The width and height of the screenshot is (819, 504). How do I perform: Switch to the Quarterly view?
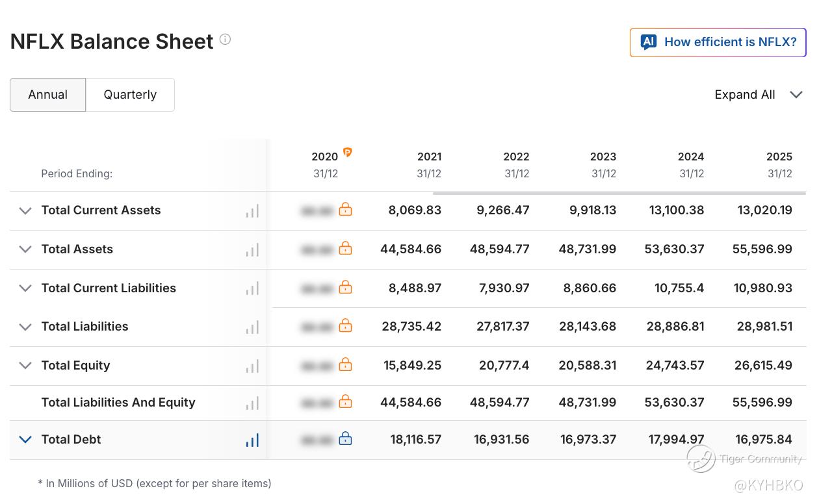(130, 95)
